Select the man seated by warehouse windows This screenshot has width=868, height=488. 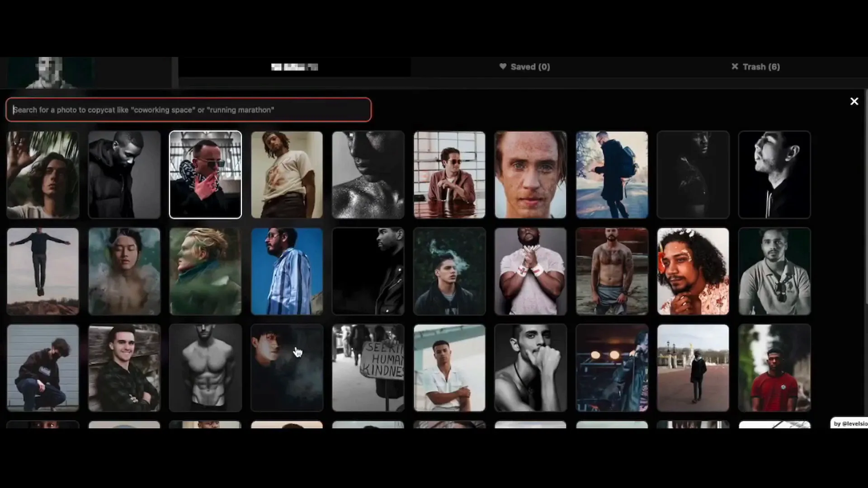(449, 174)
